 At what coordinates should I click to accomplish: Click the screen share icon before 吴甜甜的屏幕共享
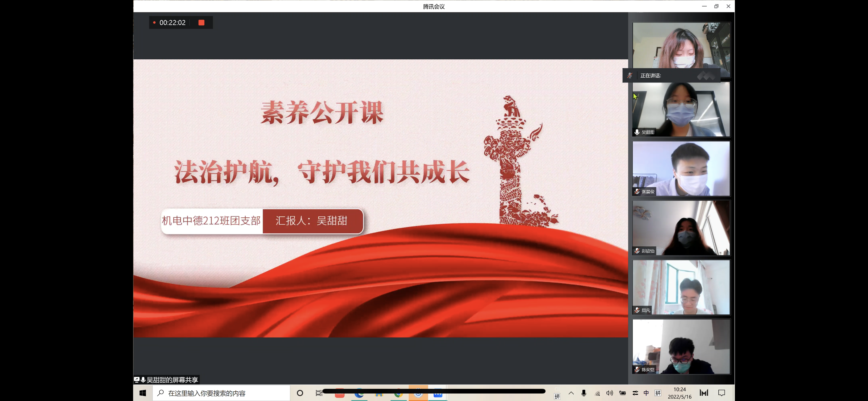137,380
